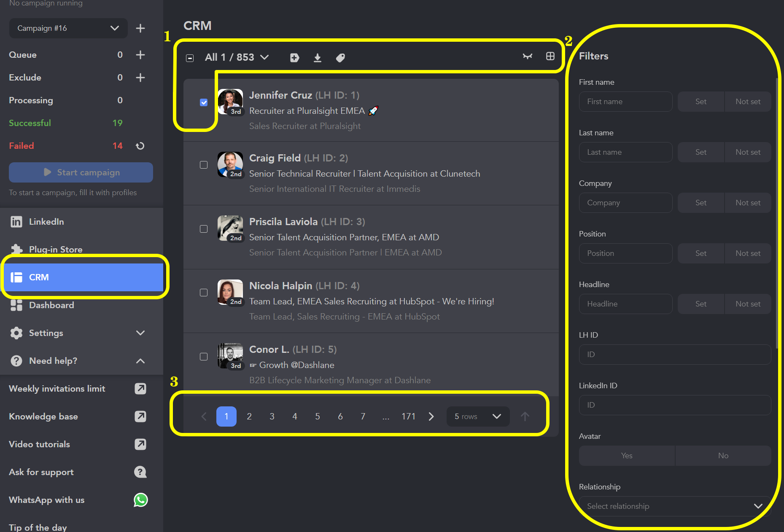Toggle the select-all checkbox in toolbar

click(x=190, y=58)
